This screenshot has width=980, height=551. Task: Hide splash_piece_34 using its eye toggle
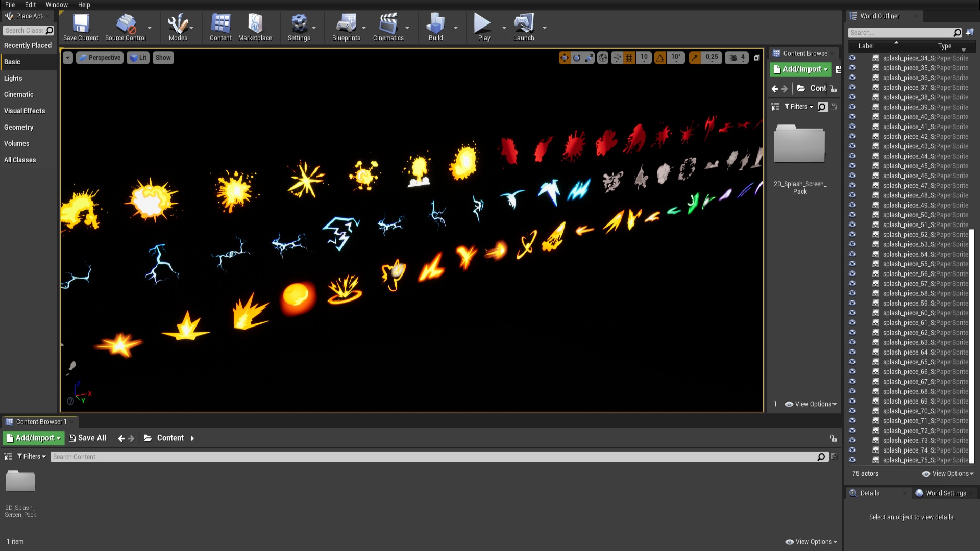tap(852, 58)
